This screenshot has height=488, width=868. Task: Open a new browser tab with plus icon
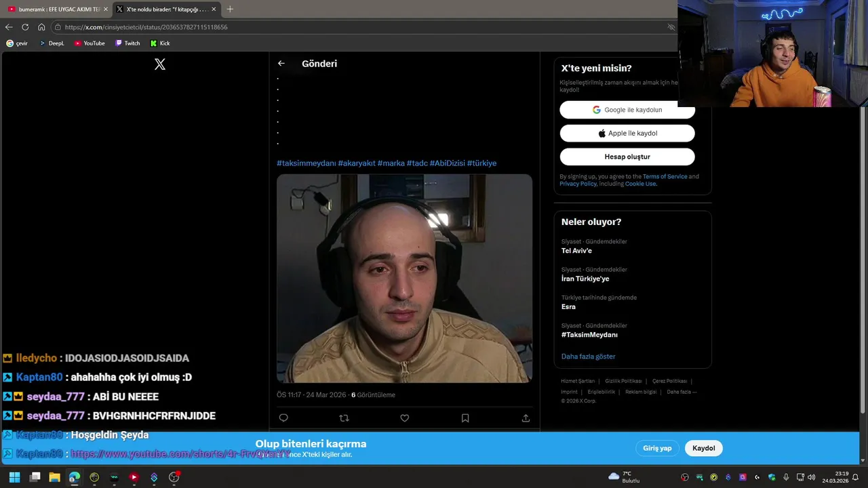[x=230, y=9]
